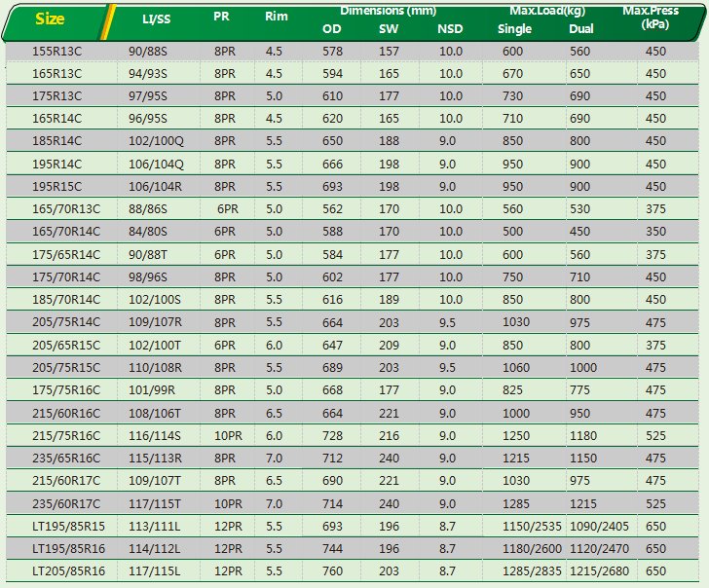Image resolution: width=709 pixels, height=588 pixels.
Task: Select the Rim column header
Action: [x=276, y=17]
